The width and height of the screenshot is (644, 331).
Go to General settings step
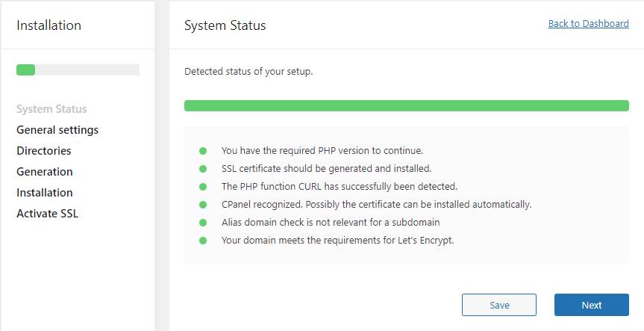tap(57, 130)
